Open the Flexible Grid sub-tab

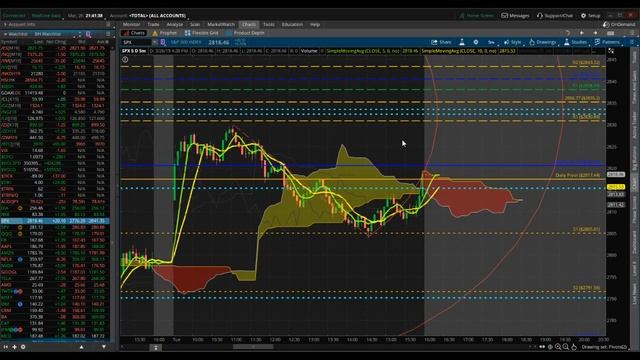(x=202, y=33)
